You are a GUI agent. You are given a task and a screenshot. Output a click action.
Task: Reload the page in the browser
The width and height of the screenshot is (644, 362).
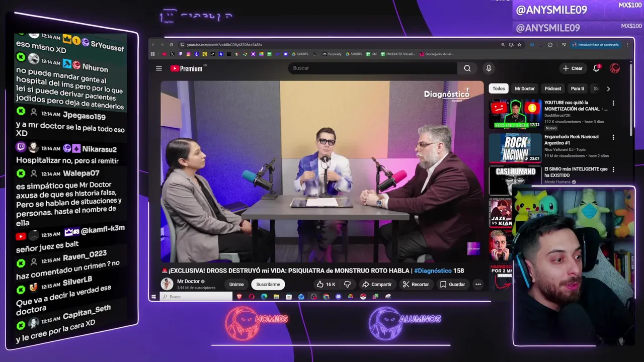pyautogui.click(x=171, y=45)
